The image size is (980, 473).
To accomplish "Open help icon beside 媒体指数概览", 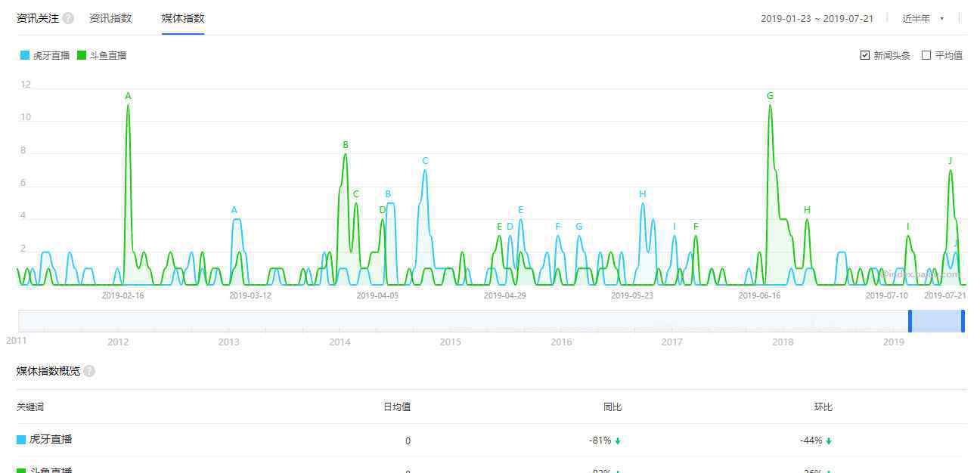I will click(89, 371).
